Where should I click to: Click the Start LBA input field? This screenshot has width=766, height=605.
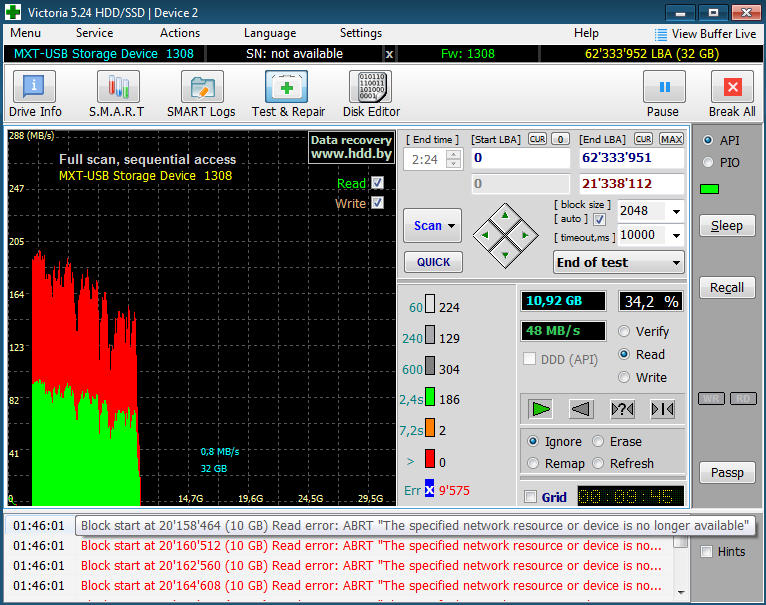[x=519, y=158]
